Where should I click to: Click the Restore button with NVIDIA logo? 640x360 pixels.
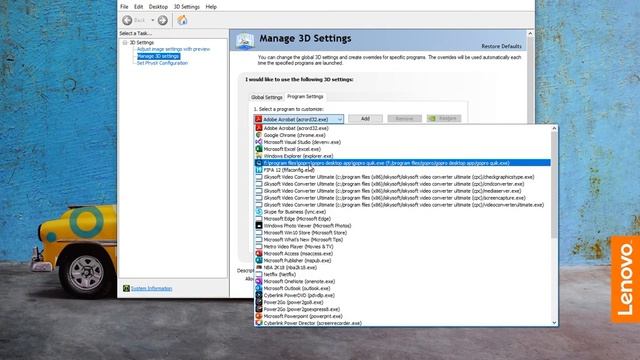444,118
